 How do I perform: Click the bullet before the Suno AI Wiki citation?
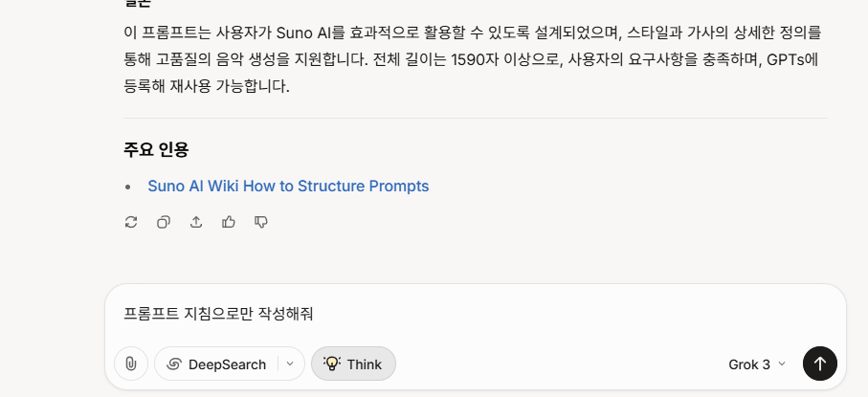click(128, 187)
